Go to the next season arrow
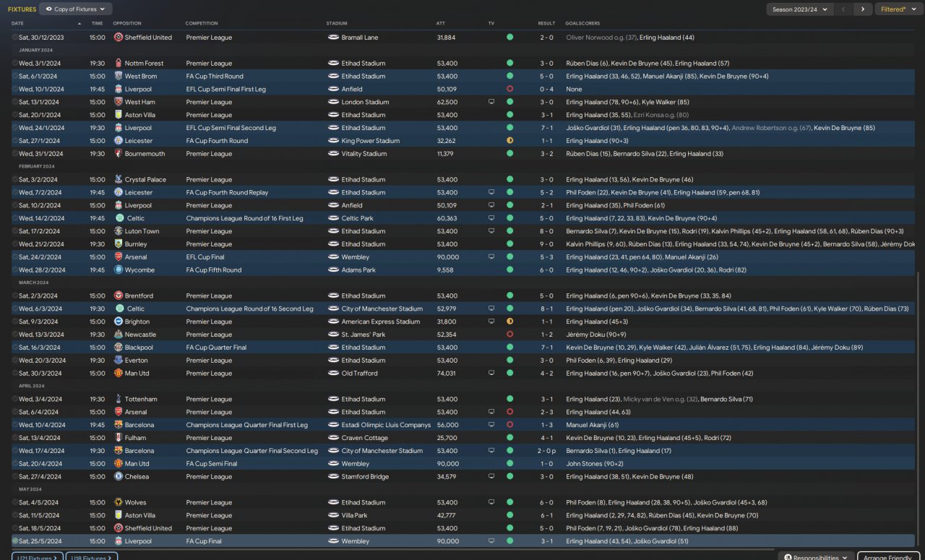The width and height of the screenshot is (925, 560). (862, 9)
